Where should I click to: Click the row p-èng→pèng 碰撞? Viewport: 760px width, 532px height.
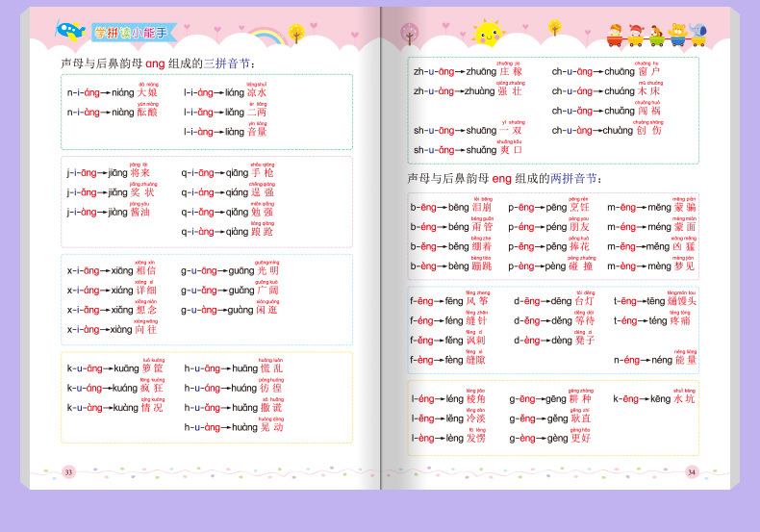point(552,265)
